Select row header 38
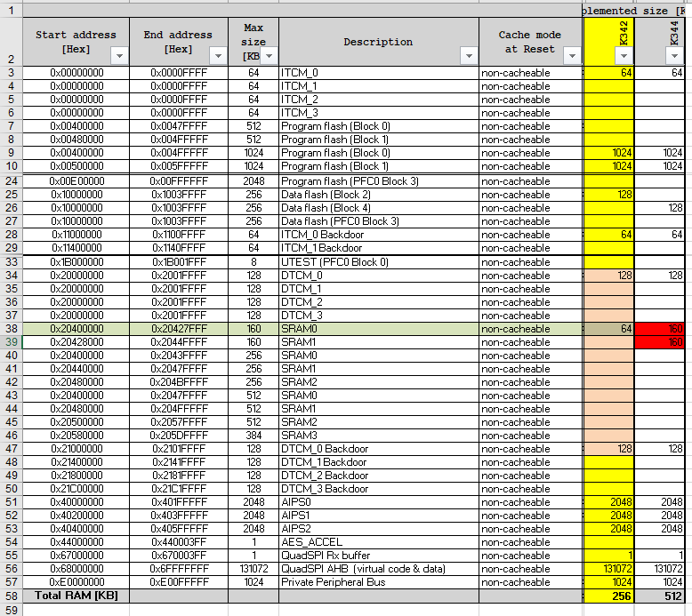The width and height of the screenshot is (692, 616). (11, 329)
